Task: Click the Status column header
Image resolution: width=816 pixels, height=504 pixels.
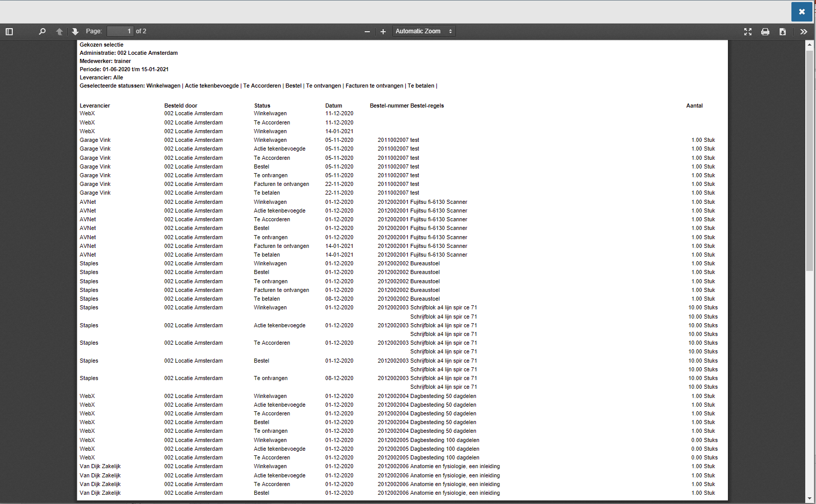Action: coord(262,106)
